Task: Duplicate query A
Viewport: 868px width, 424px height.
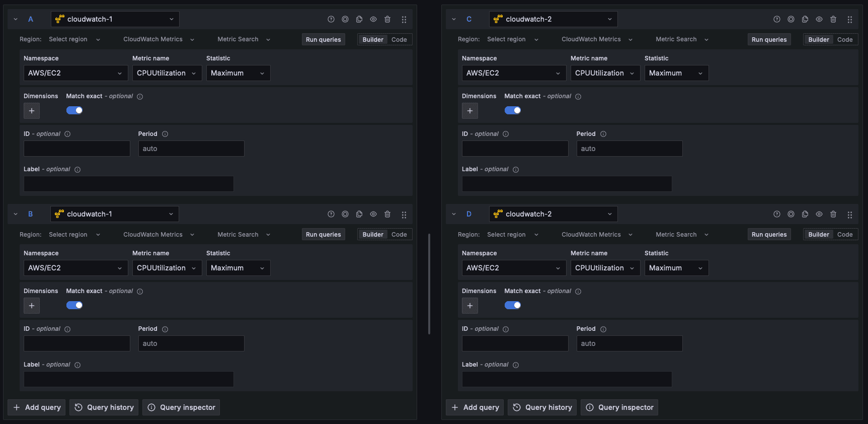Action: point(359,19)
